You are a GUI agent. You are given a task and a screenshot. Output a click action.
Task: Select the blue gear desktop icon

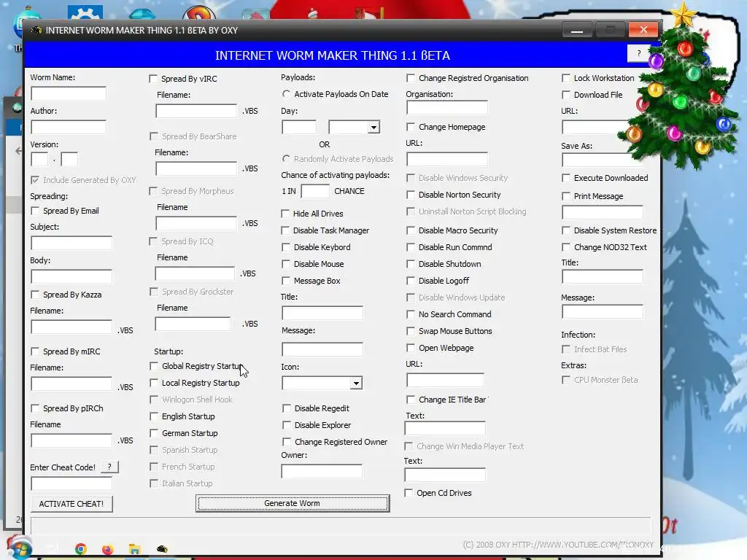pyautogui.click(x=85, y=13)
